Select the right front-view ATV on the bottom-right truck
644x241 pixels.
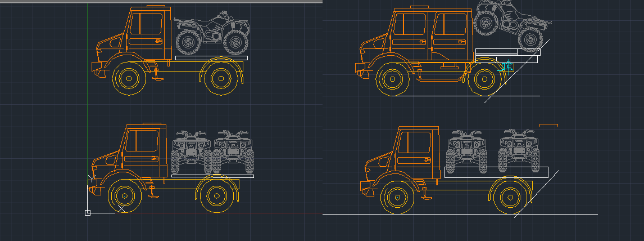click(519, 150)
